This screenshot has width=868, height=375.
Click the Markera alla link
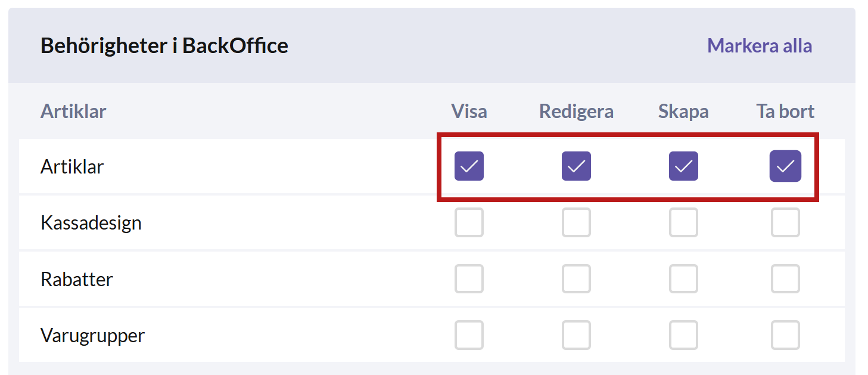[x=759, y=46]
